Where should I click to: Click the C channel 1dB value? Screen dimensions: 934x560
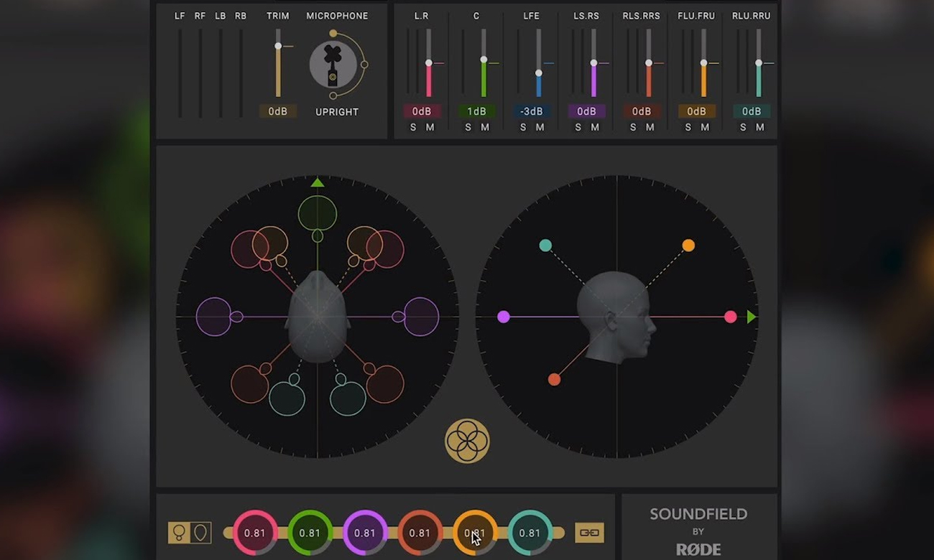coord(476,111)
